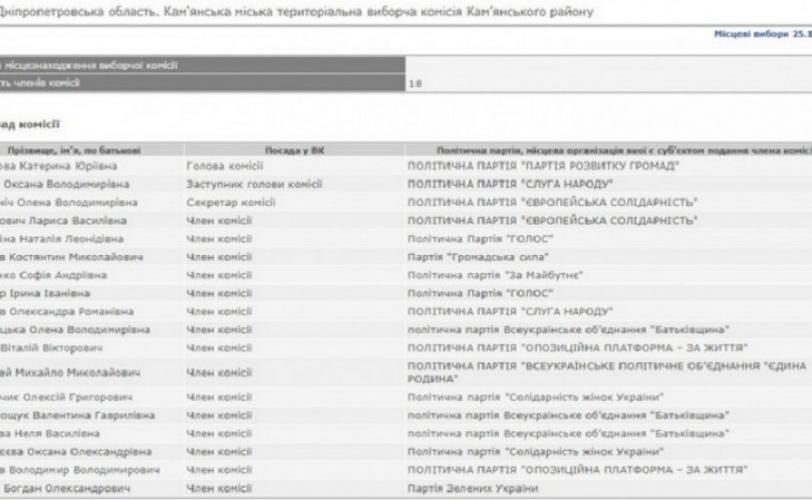Select the name "Богдан Олександрович"
This screenshot has width=812, height=500.
pos(67,489)
